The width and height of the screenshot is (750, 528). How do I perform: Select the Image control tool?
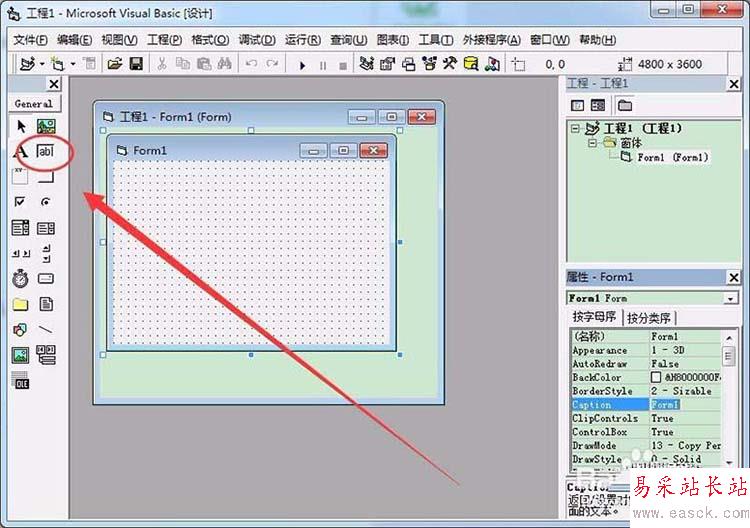click(x=20, y=355)
